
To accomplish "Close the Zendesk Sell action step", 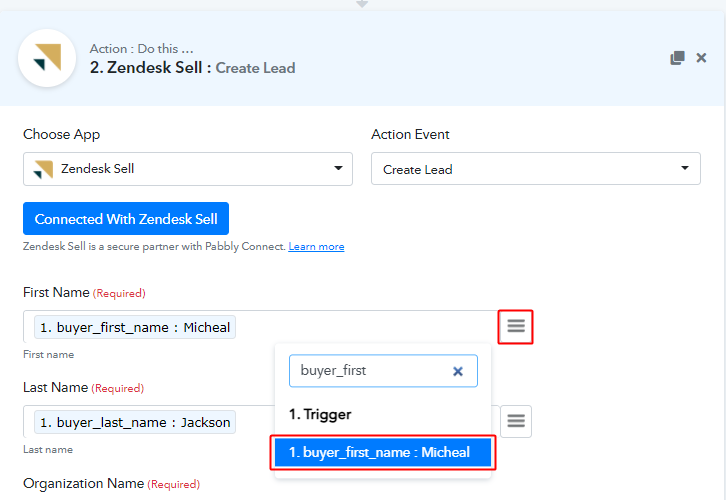I will coord(701,58).
